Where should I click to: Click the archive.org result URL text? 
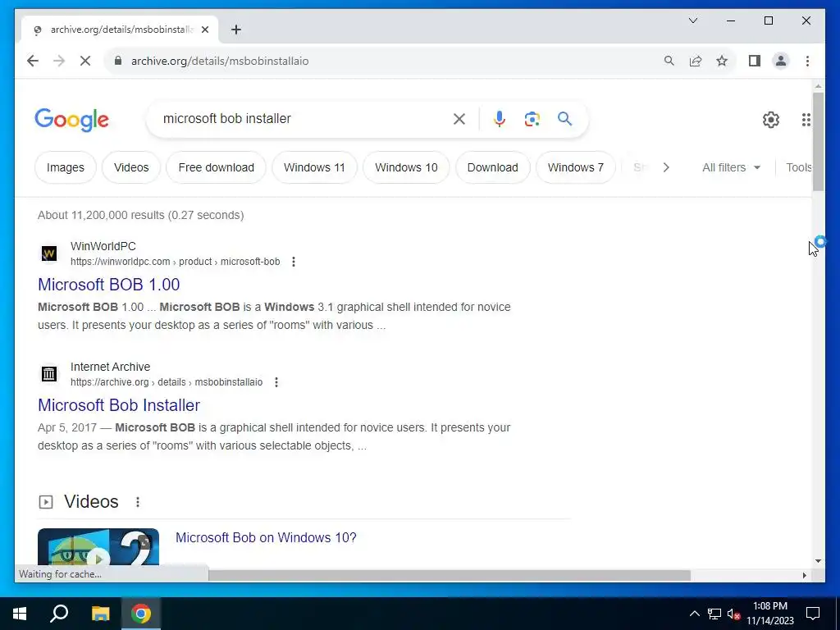[167, 382]
